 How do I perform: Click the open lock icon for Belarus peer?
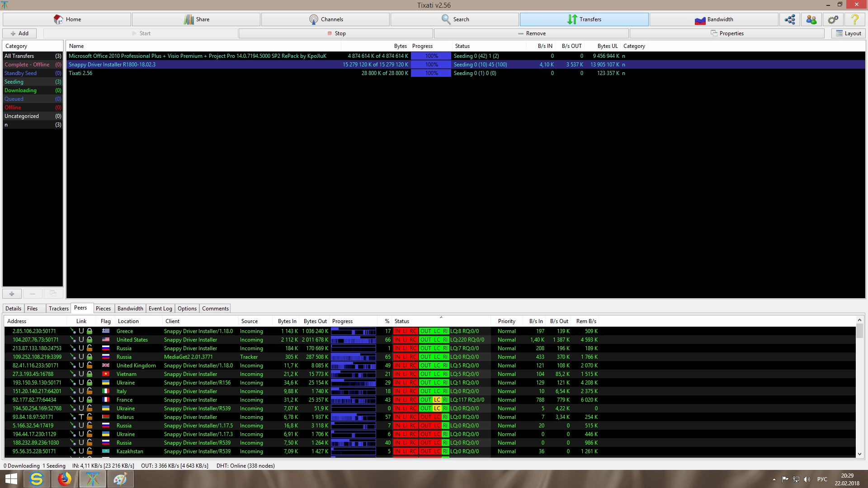pyautogui.click(x=90, y=417)
